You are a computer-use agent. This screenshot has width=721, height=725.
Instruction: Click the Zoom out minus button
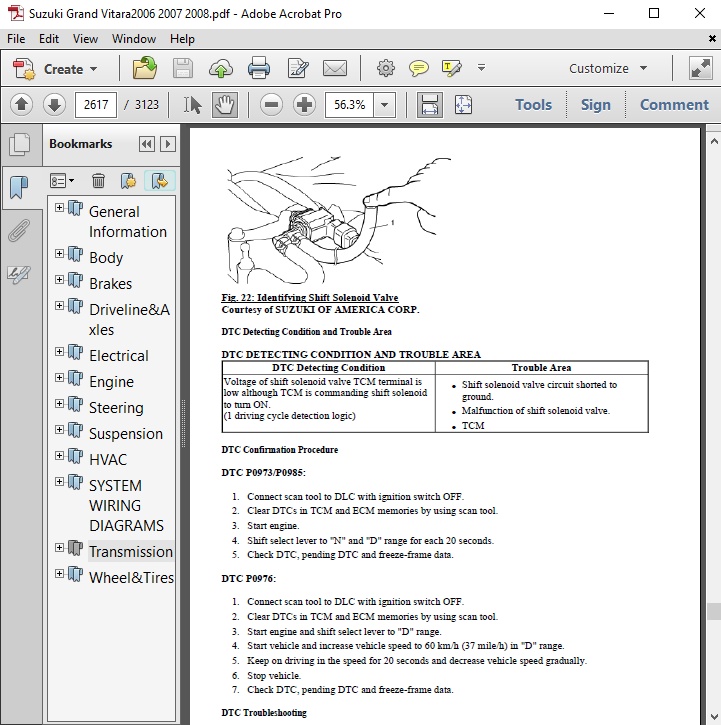click(271, 104)
